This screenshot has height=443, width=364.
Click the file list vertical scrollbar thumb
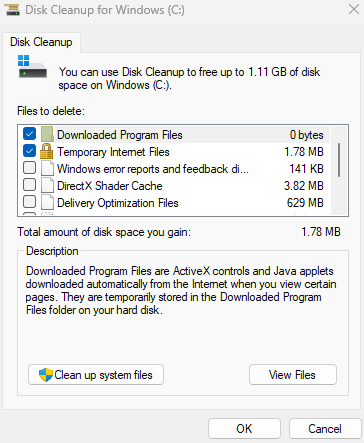339,160
